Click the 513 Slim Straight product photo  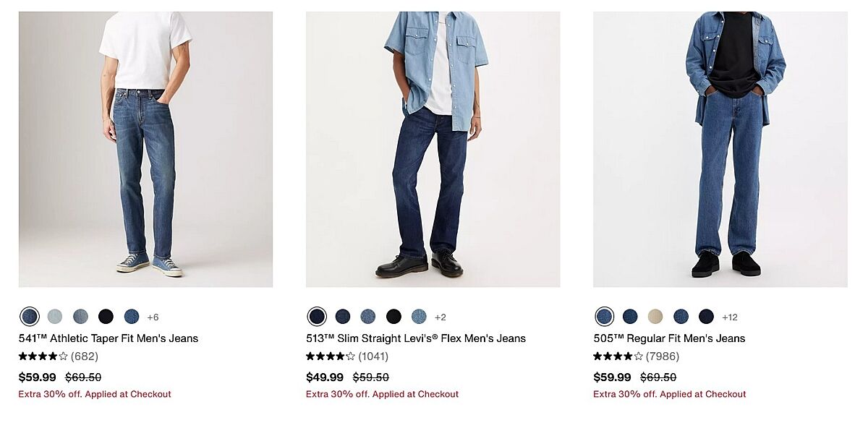[x=433, y=149]
